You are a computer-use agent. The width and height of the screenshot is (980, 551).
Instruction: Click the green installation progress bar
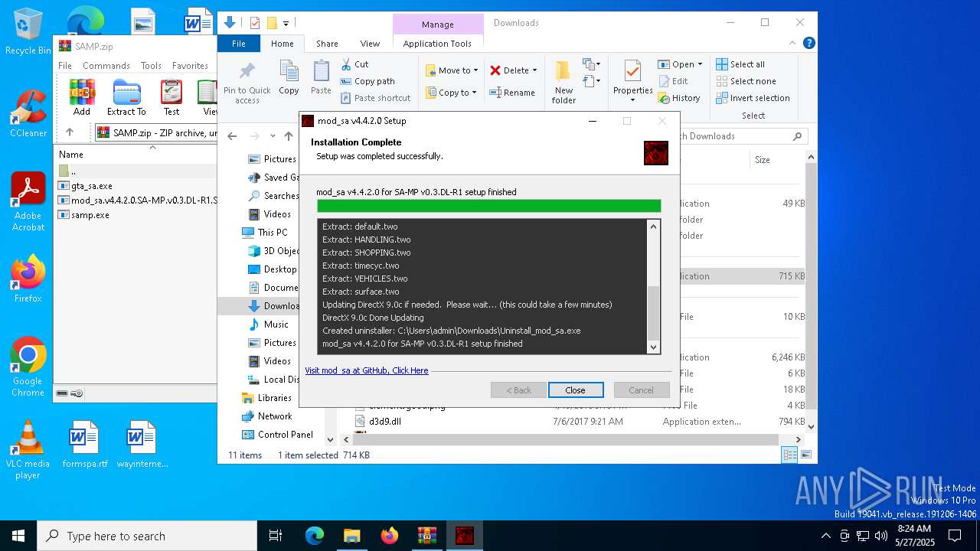[488, 206]
